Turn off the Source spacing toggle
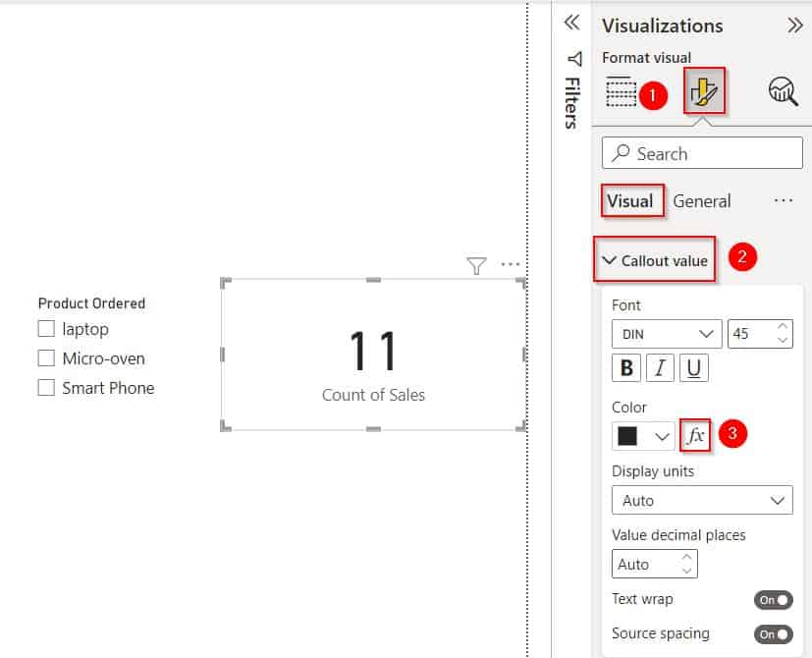812x658 pixels. point(773,634)
